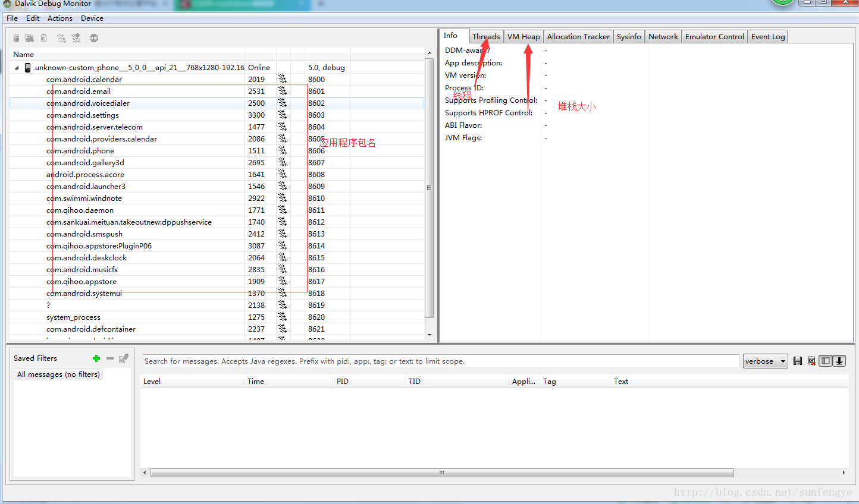Image resolution: width=859 pixels, height=504 pixels.
Task: Open the Actions menu
Action: click(60, 18)
